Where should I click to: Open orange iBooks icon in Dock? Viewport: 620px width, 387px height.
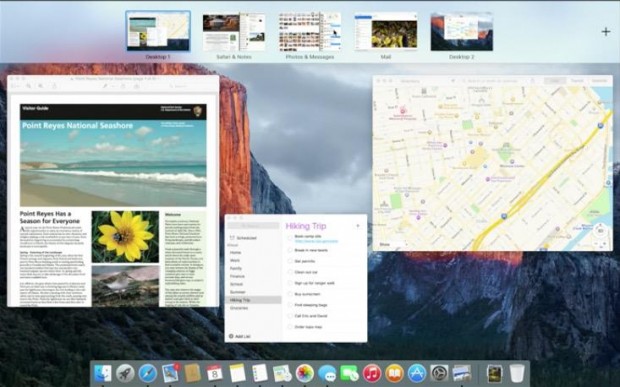pos(394,373)
